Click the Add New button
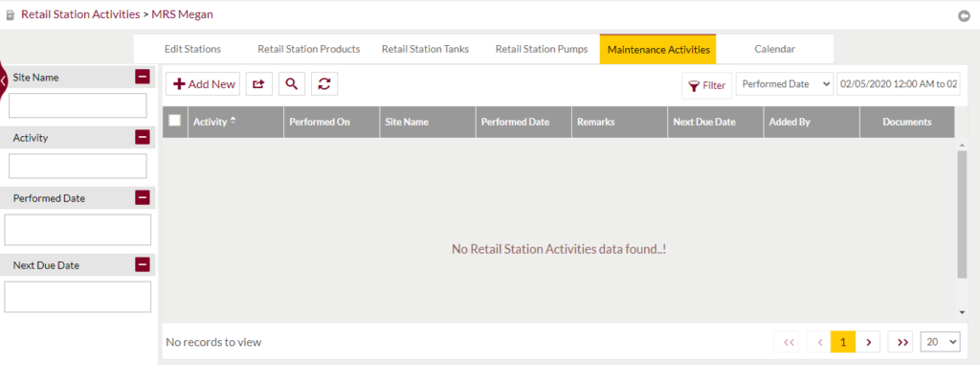Viewport: 980px width, 365px height. coord(203,84)
